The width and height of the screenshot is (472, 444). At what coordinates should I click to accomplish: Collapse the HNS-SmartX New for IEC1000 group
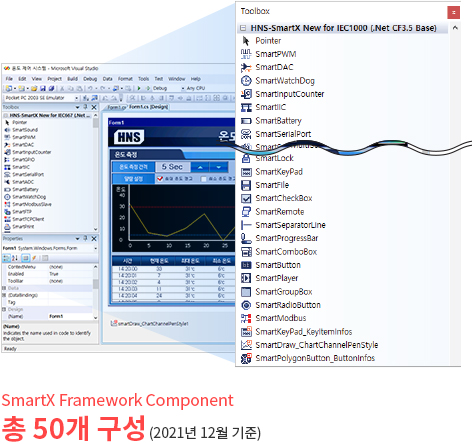243,28
